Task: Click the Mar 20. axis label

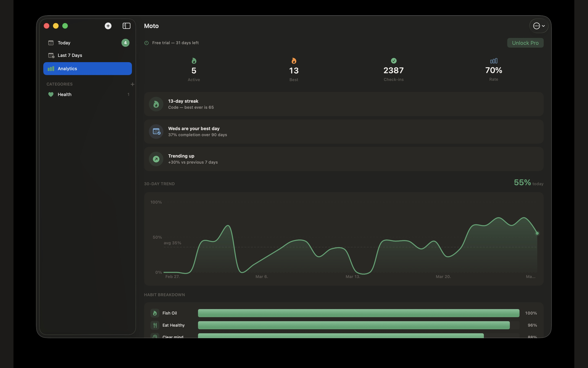Action: (x=443, y=276)
